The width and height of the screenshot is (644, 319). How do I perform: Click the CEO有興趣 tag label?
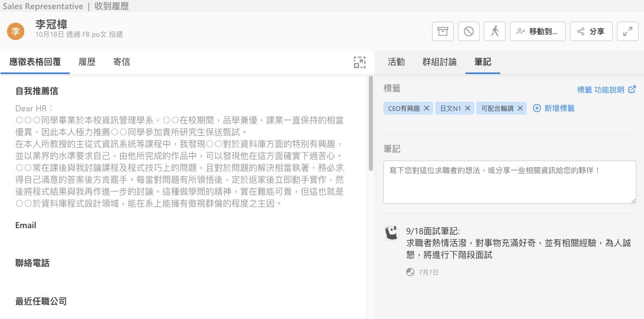[x=404, y=108]
